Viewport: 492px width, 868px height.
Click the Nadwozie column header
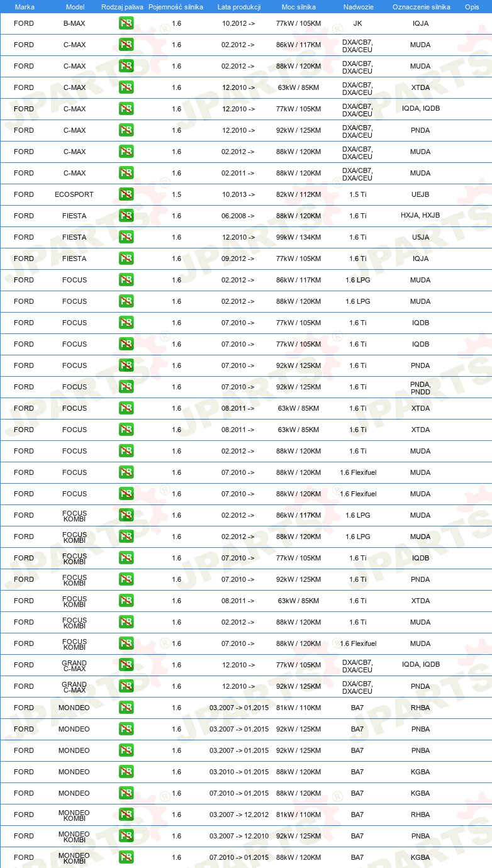pos(357,7)
